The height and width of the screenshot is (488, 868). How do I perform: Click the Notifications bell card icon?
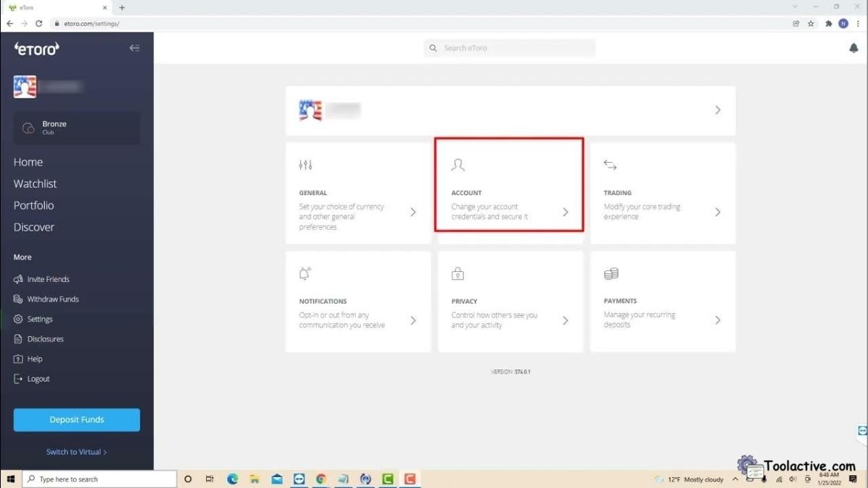tap(305, 274)
